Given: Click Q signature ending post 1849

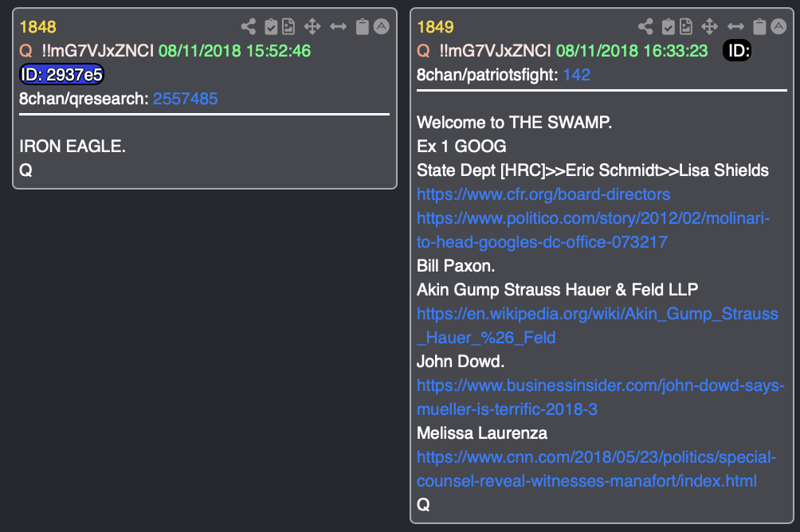Looking at the screenshot, I should coord(423,504).
